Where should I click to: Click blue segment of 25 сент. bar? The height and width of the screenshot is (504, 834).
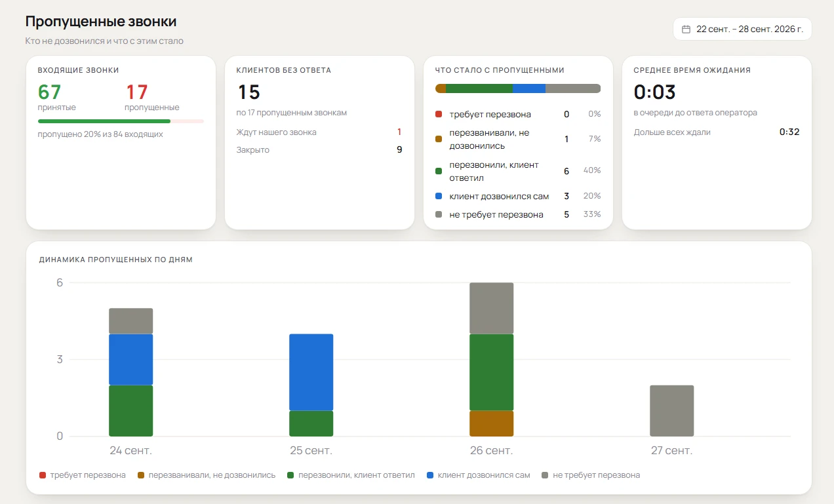click(311, 372)
